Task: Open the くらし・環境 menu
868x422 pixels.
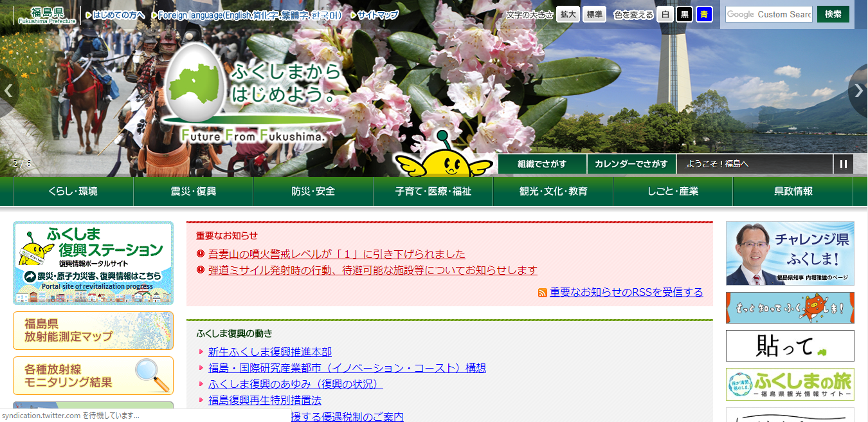Action: 73,192
